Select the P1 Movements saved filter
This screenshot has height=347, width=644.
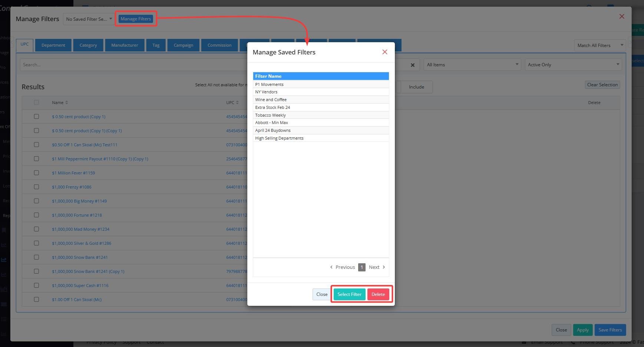pyautogui.click(x=321, y=84)
